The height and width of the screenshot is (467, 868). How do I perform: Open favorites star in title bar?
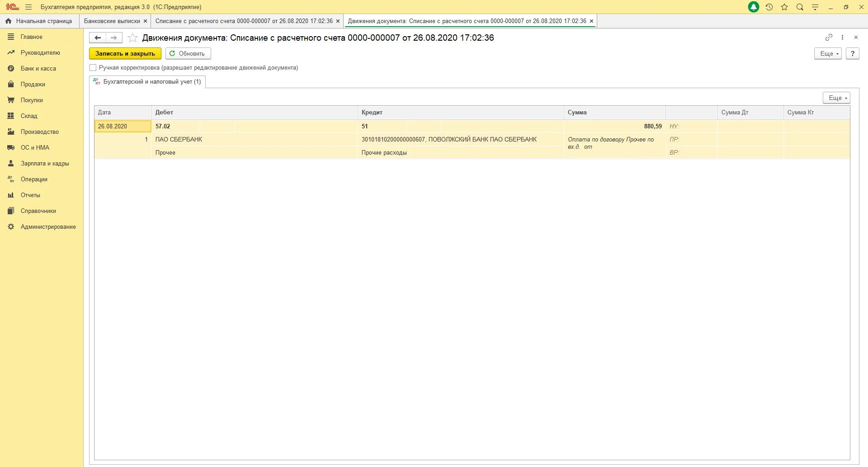(x=784, y=7)
